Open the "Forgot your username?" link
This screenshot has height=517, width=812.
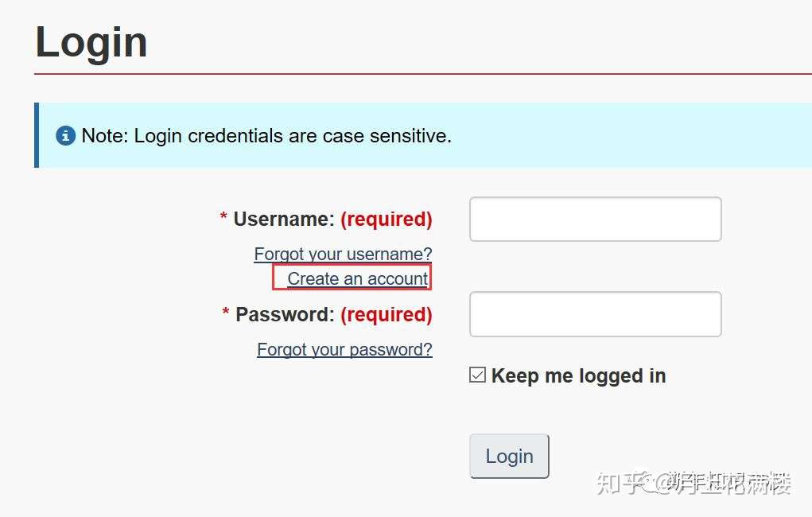coord(343,254)
